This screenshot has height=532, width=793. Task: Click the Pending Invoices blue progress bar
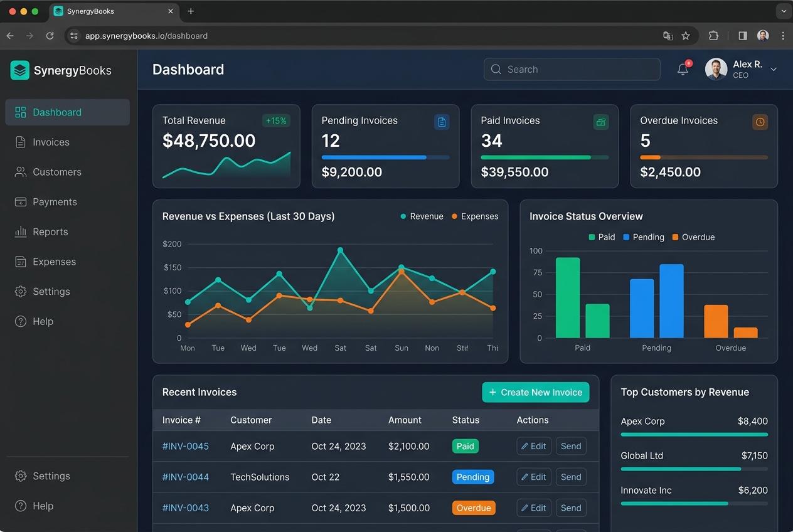(385, 157)
